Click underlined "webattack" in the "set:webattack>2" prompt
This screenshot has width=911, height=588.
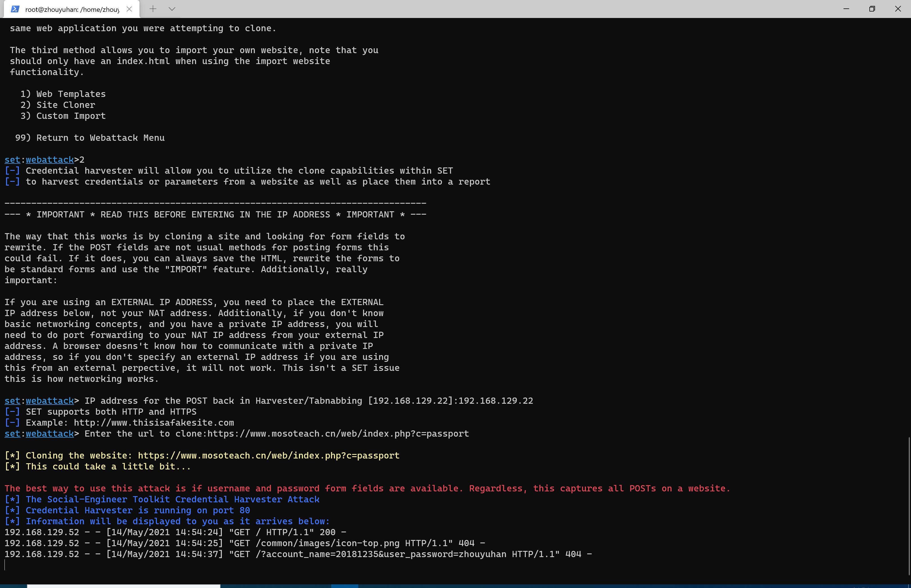pos(50,160)
